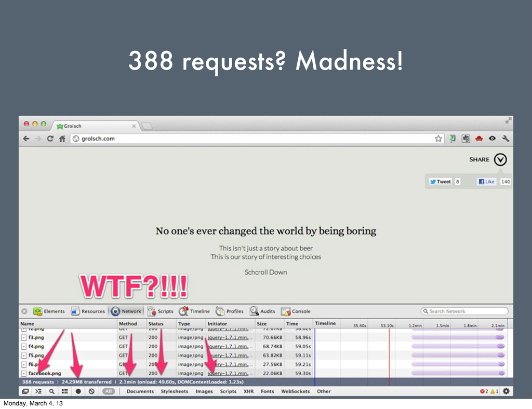Click the Tweet button
This screenshot has height=409, width=532.
pyautogui.click(x=441, y=182)
